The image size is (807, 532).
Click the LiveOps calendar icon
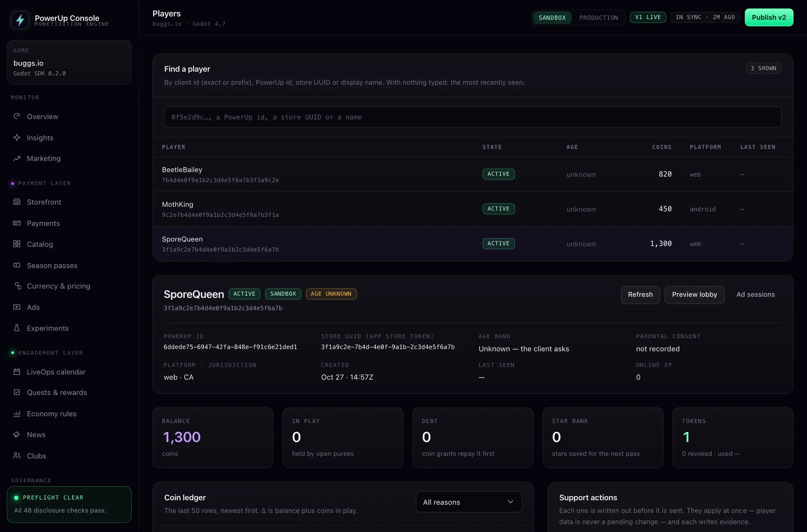tap(17, 372)
